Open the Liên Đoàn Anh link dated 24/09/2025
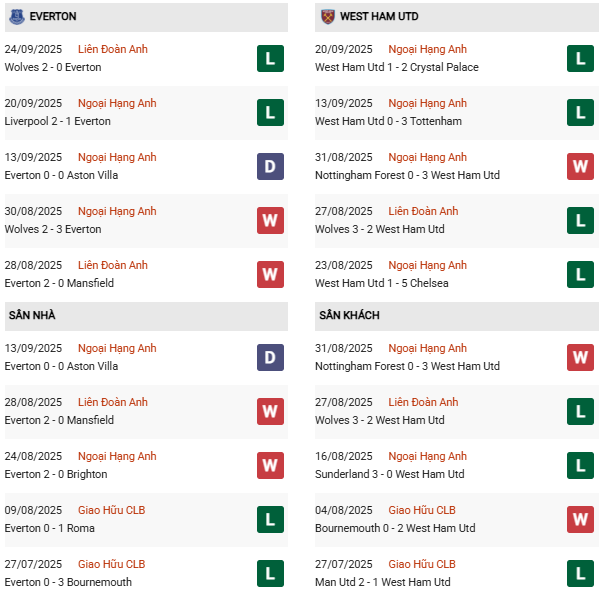Image resolution: width=600 pixels, height=592 pixels. click(112, 49)
